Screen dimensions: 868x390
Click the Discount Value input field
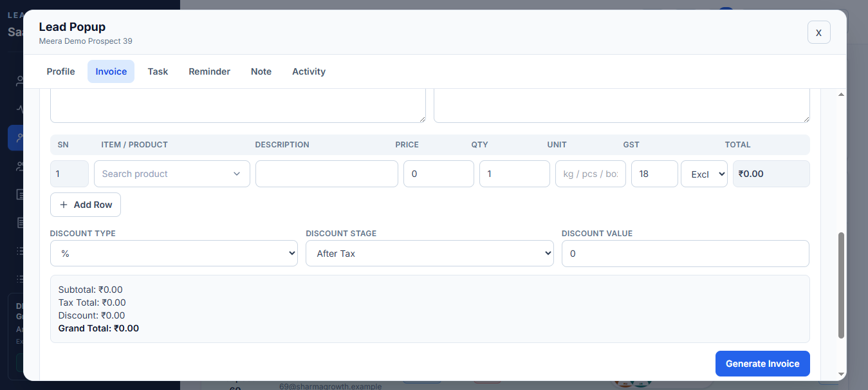click(685, 254)
